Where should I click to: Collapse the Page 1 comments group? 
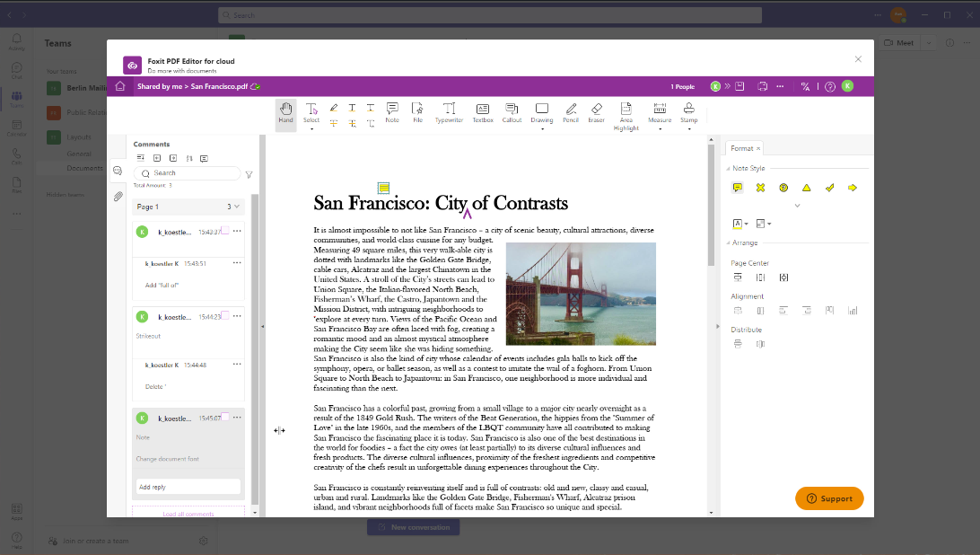point(237,207)
